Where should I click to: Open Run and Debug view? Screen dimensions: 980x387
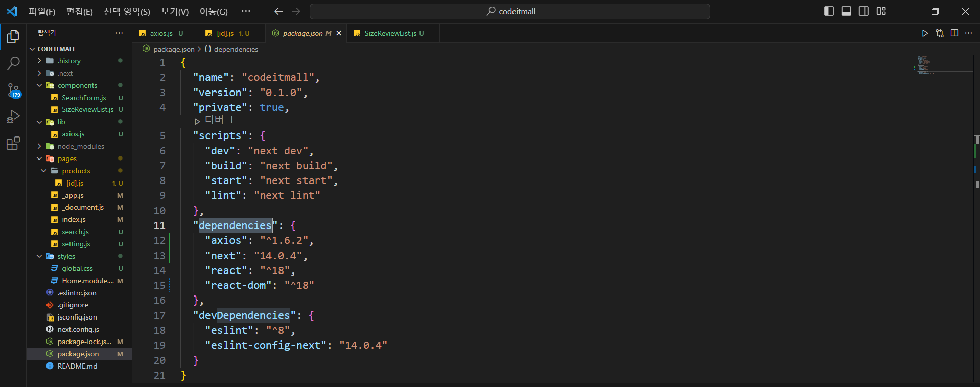pyautogui.click(x=13, y=117)
